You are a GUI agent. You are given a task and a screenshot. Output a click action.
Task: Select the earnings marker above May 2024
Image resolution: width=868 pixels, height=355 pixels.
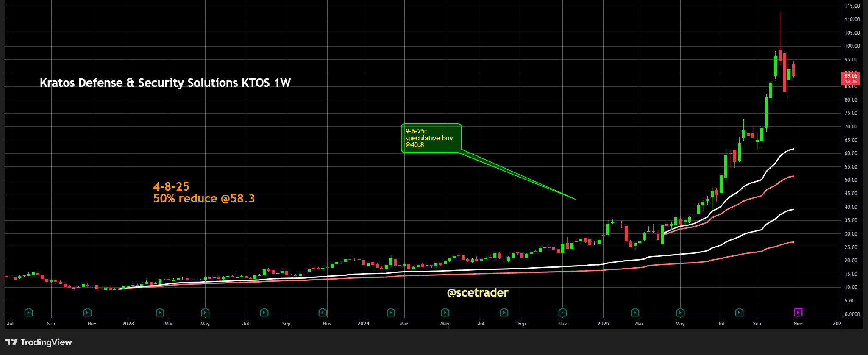point(445,313)
